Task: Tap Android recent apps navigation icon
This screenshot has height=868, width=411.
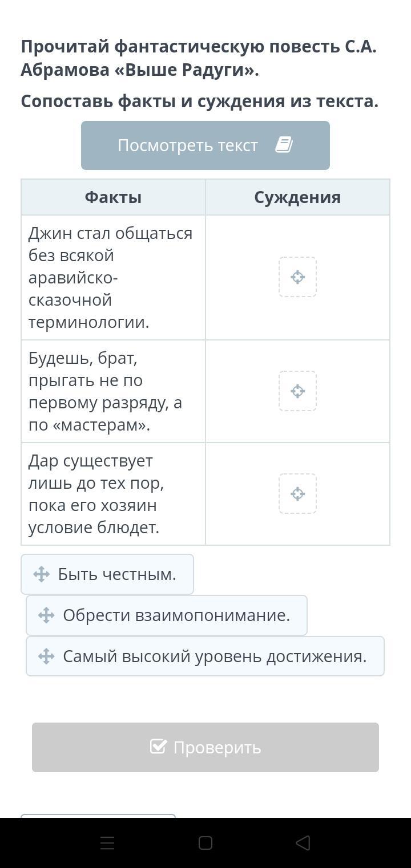Action: tap(107, 843)
